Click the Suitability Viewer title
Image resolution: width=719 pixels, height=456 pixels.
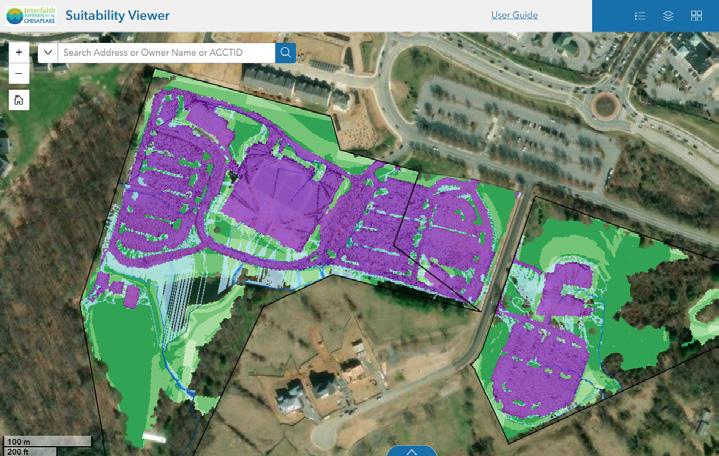click(x=117, y=15)
